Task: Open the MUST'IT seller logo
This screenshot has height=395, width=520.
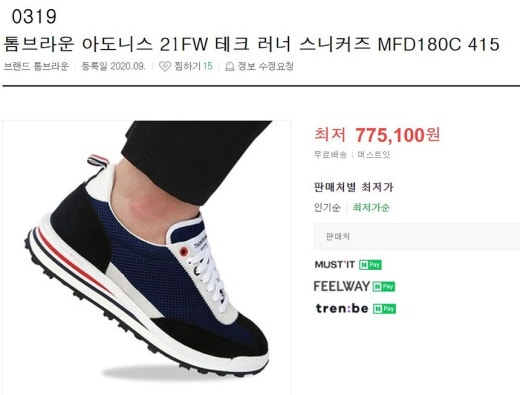Action: point(335,265)
